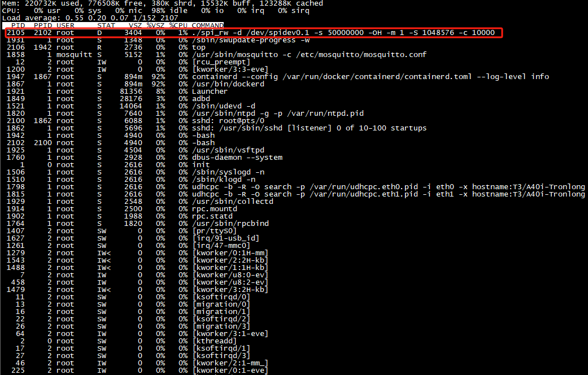The width and height of the screenshot is (588, 375).
Task: Select the udhcpc eth0 process line
Action: pos(388,187)
